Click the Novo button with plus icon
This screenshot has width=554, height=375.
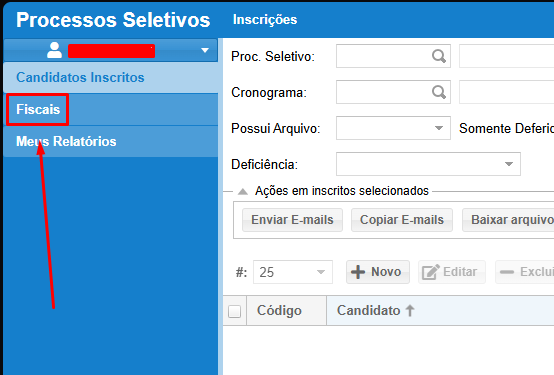tap(378, 272)
